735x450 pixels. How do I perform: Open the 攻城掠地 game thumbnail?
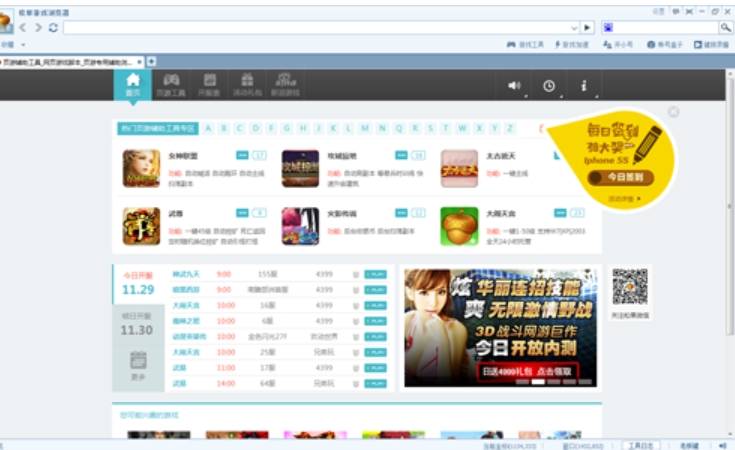pyautogui.click(x=300, y=168)
